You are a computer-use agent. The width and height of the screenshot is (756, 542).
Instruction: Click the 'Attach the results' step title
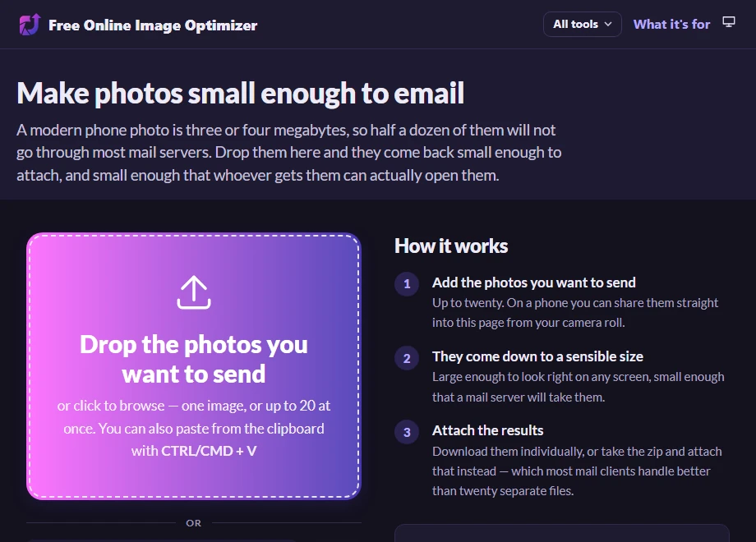487,430
